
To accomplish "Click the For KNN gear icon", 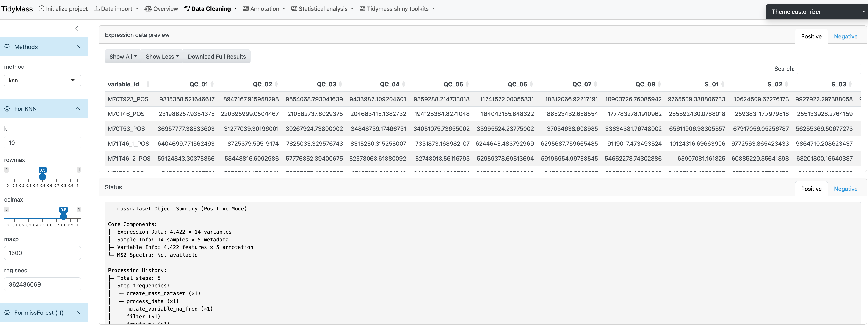I will click(7, 109).
